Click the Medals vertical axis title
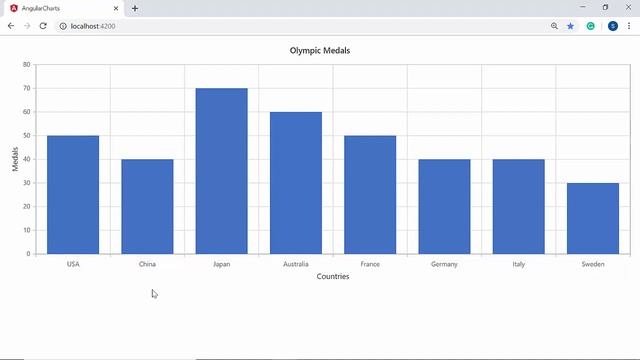Screen dimensions: 640x360 [x=15, y=159]
